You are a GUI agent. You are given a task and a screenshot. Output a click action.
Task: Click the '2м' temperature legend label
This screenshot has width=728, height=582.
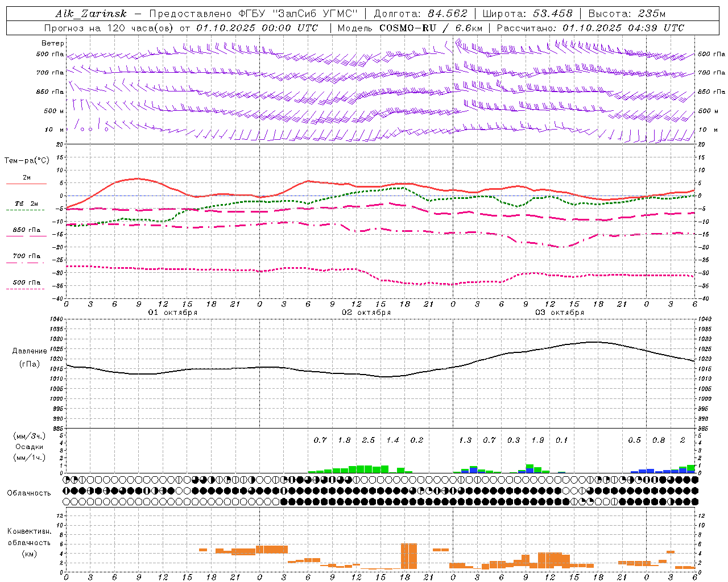(x=27, y=177)
